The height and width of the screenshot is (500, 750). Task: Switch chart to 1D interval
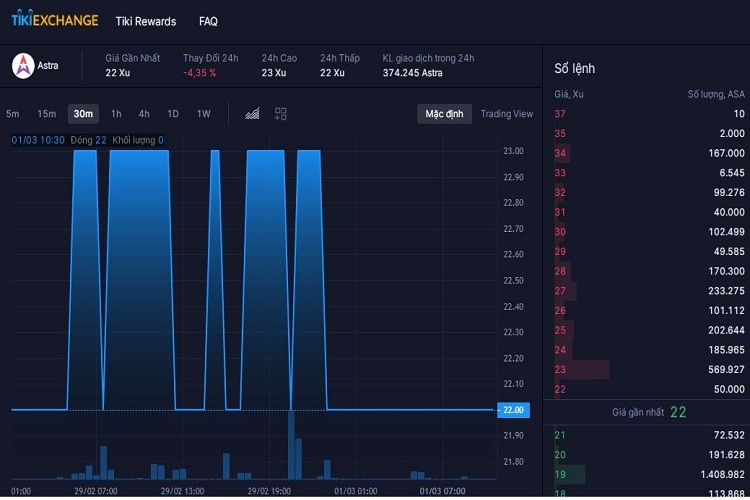173,114
